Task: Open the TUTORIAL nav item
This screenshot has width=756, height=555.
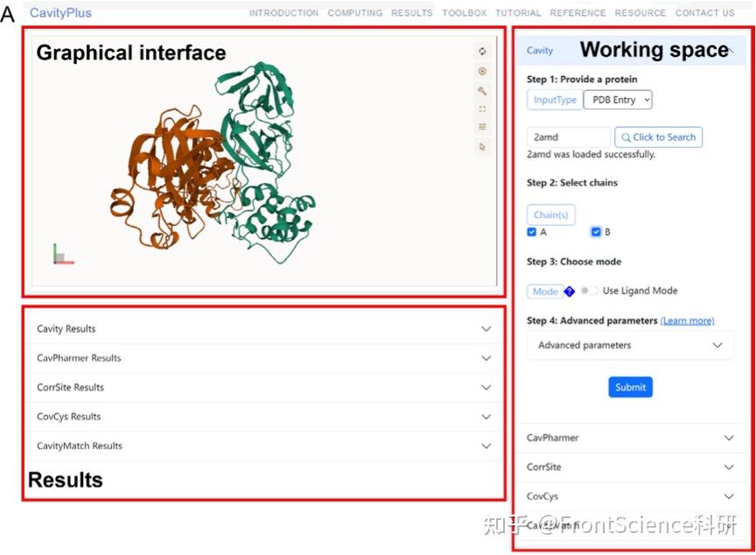Action: point(518,13)
